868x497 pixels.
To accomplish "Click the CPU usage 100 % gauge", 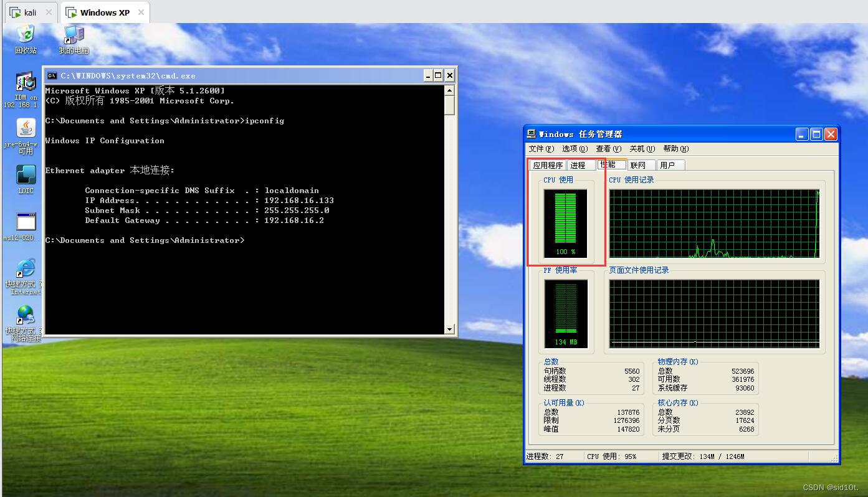I will (566, 224).
